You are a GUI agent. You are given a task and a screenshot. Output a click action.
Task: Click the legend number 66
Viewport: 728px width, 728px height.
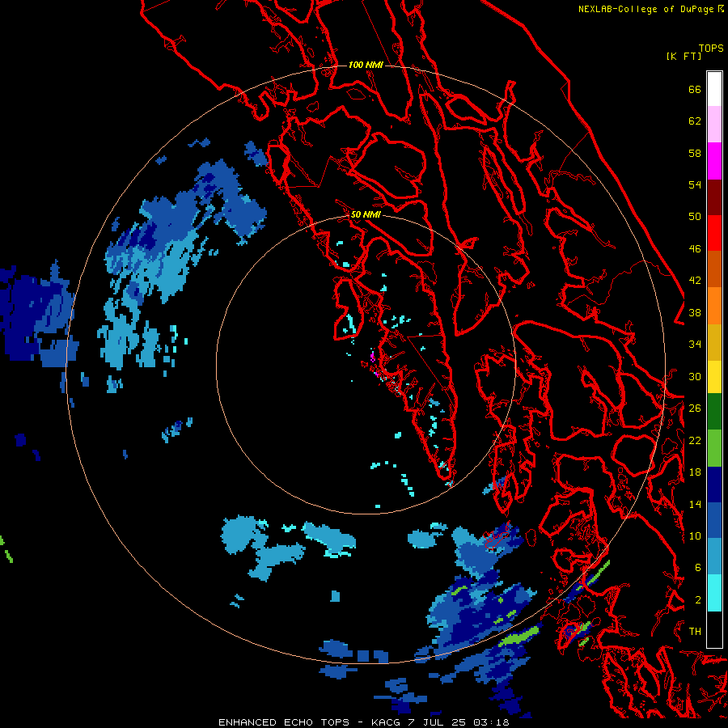695,90
